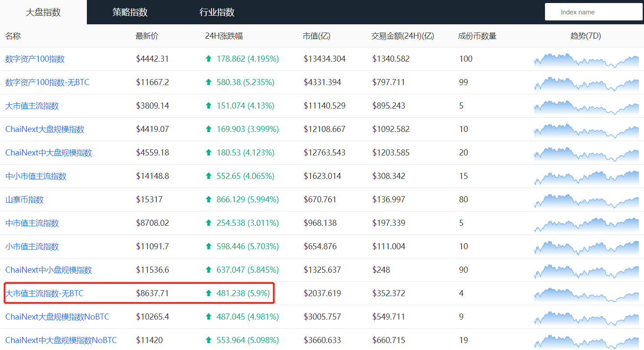Select the price $11667.2

[152, 83]
